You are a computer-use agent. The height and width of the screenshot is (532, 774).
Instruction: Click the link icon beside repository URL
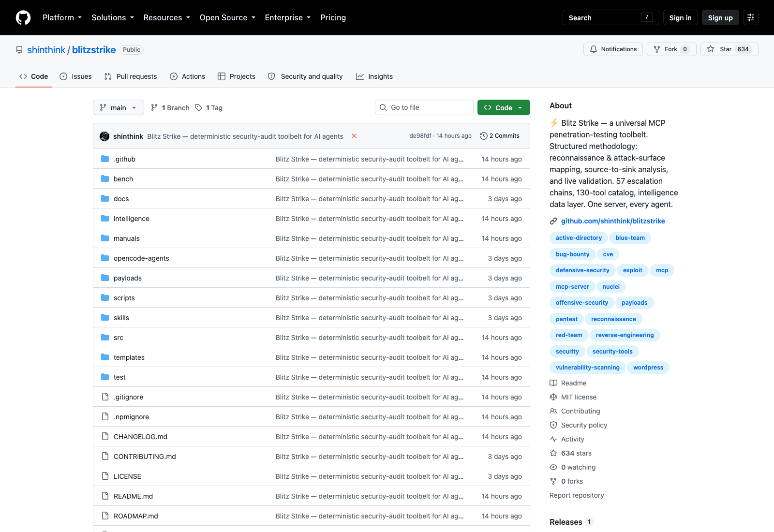(553, 221)
